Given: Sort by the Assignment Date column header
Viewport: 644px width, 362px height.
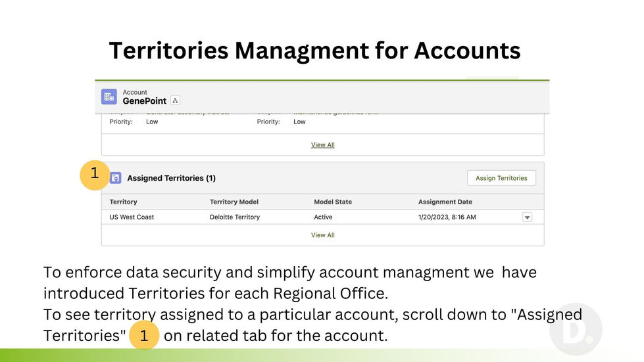Looking at the screenshot, I should tap(445, 202).
